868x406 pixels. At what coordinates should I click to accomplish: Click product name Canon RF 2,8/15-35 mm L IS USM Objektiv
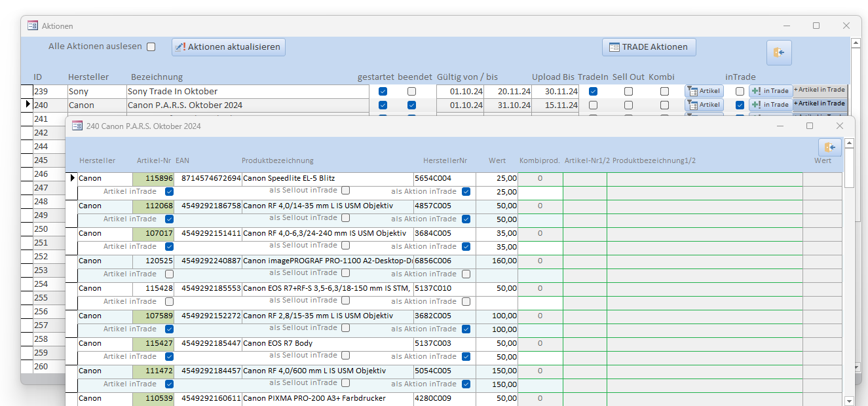(x=328, y=316)
